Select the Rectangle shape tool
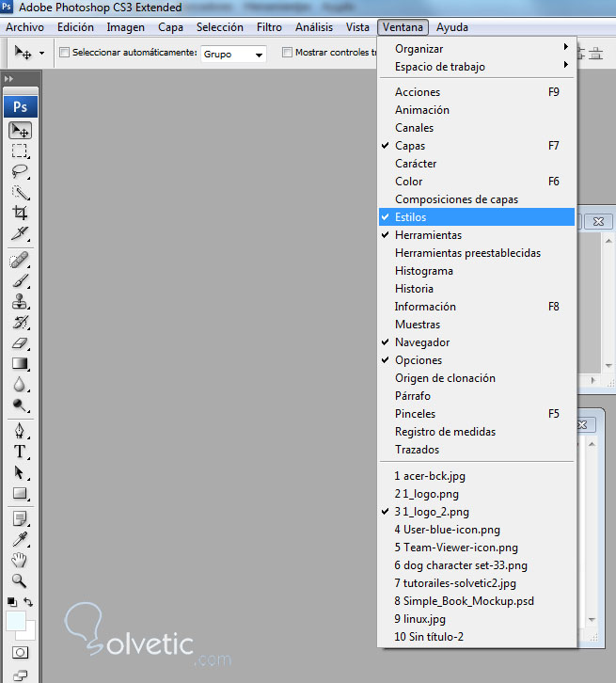The height and width of the screenshot is (683, 616). [x=20, y=493]
